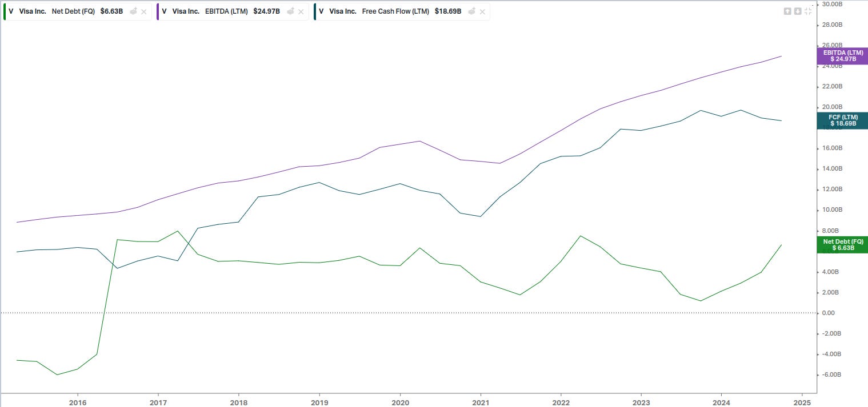868x407 pixels.
Task: Remove the Net Debt (FQ) series with its X
Action: coord(143,11)
